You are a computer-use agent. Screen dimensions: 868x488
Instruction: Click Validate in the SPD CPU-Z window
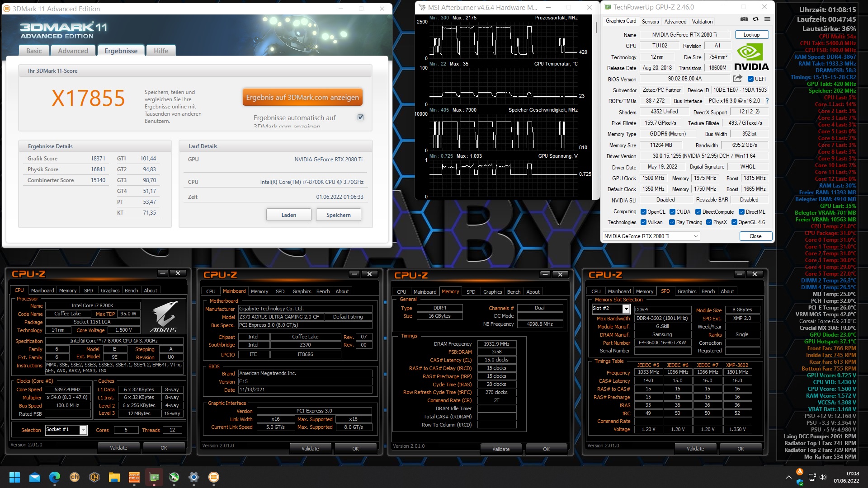click(x=695, y=449)
